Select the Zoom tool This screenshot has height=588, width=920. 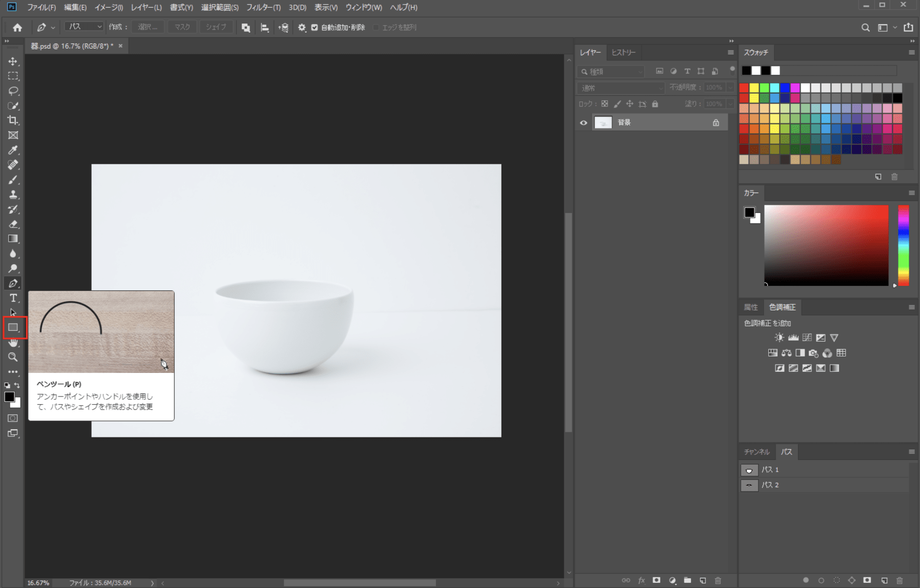[13, 357]
